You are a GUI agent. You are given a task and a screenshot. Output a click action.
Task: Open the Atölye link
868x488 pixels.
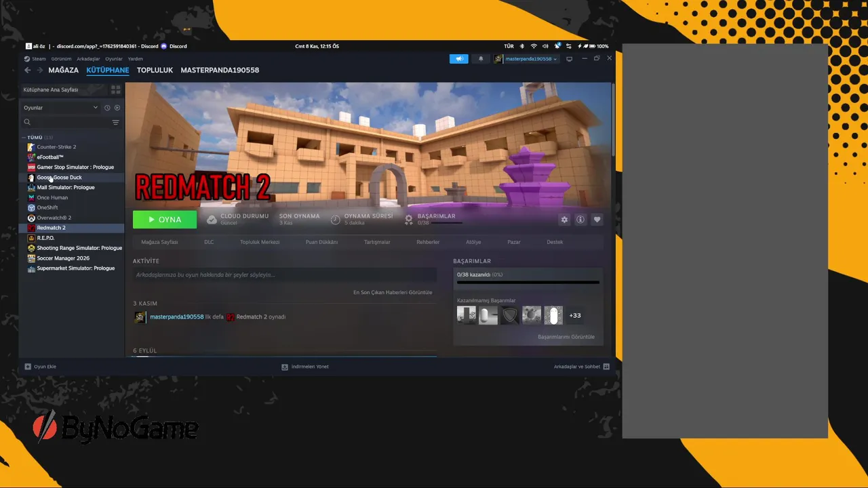point(473,242)
